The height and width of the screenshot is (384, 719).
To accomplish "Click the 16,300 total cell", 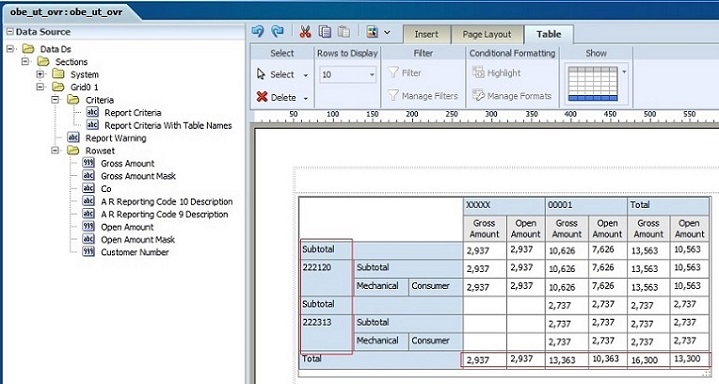I will pyautogui.click(x=648, y=360).
